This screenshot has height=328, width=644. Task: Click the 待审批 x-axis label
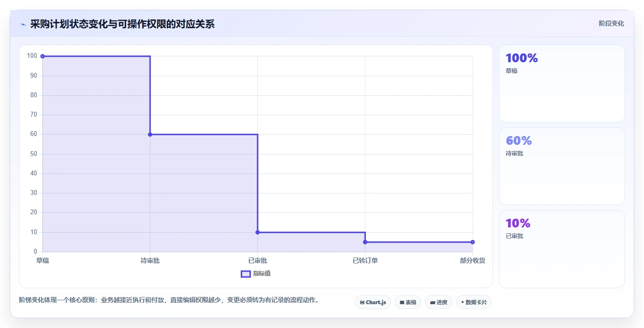[x=150, y=261]
